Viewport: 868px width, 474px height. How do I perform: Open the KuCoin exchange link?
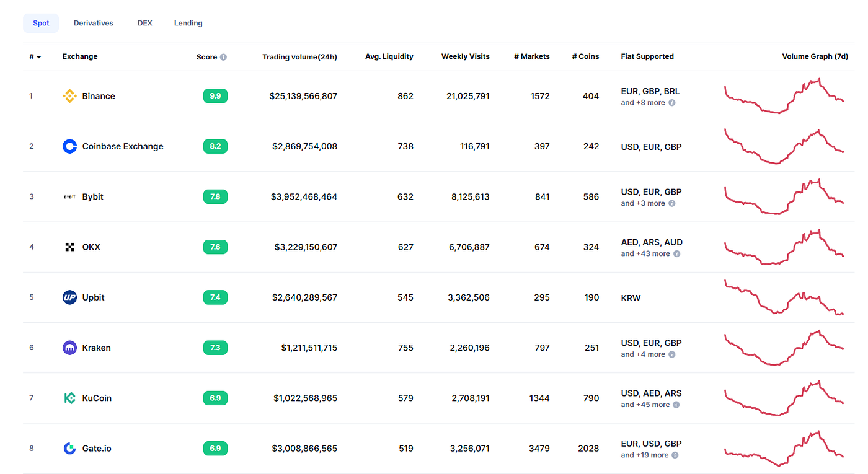click(97, 398)
